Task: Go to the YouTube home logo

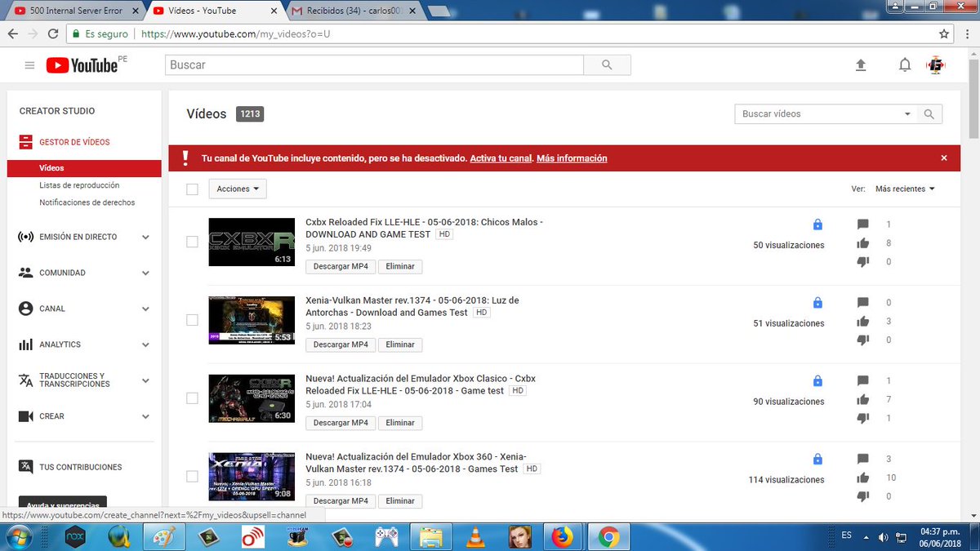Action: (x=82, y=65)
